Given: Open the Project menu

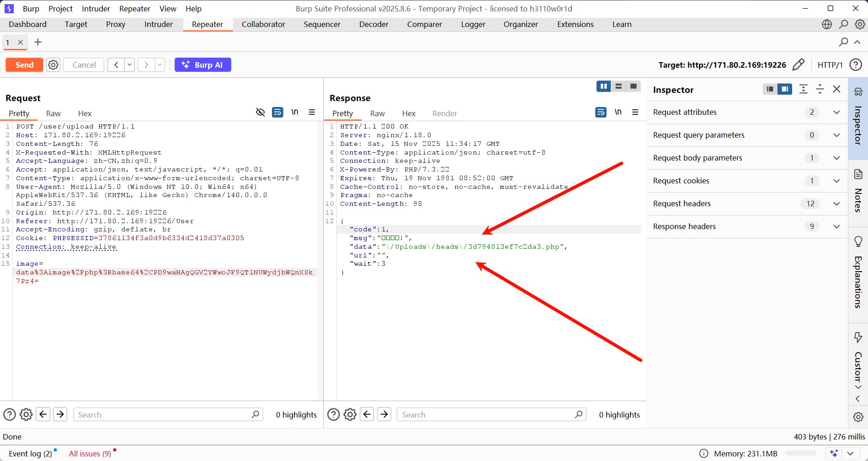Looking at the screenshot, I should 60,9.
